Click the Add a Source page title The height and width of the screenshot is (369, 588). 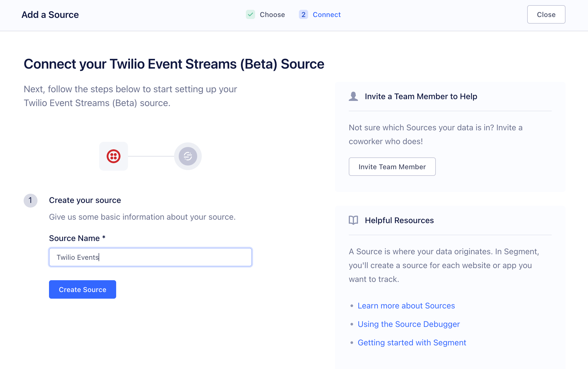(50, 14)
